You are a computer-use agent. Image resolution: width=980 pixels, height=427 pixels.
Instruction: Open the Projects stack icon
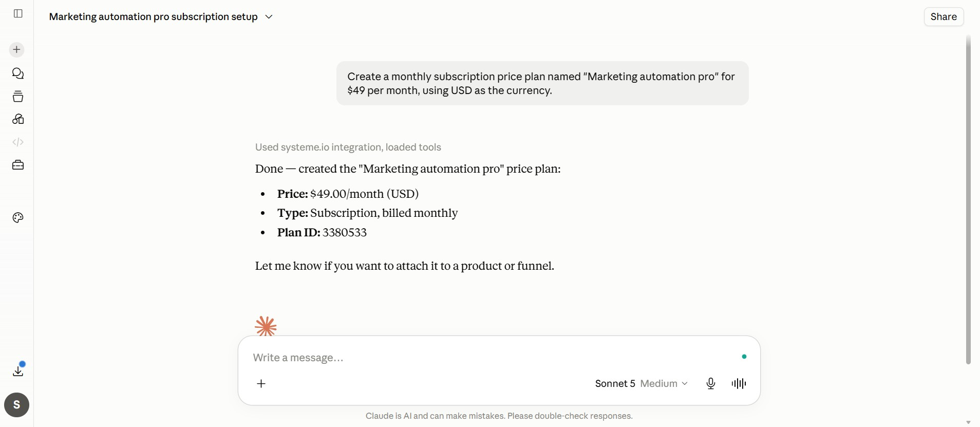click(x=18, y=97)
